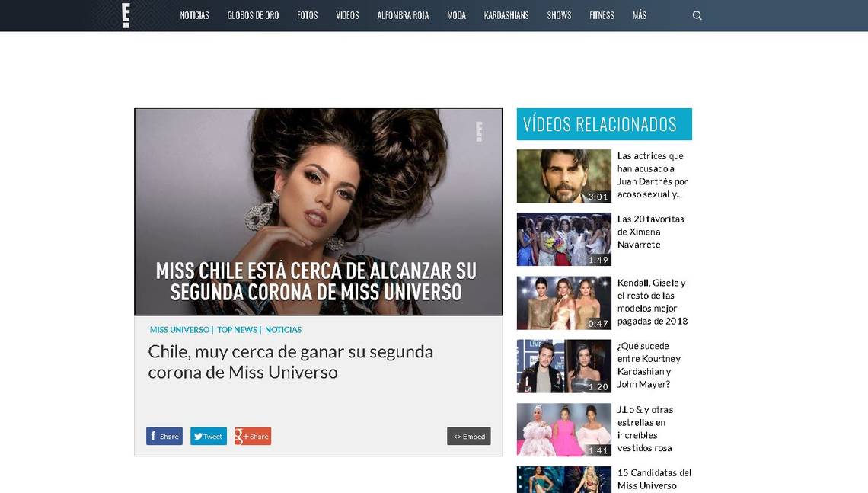Go to the Kardashians section

pos(506,15)
